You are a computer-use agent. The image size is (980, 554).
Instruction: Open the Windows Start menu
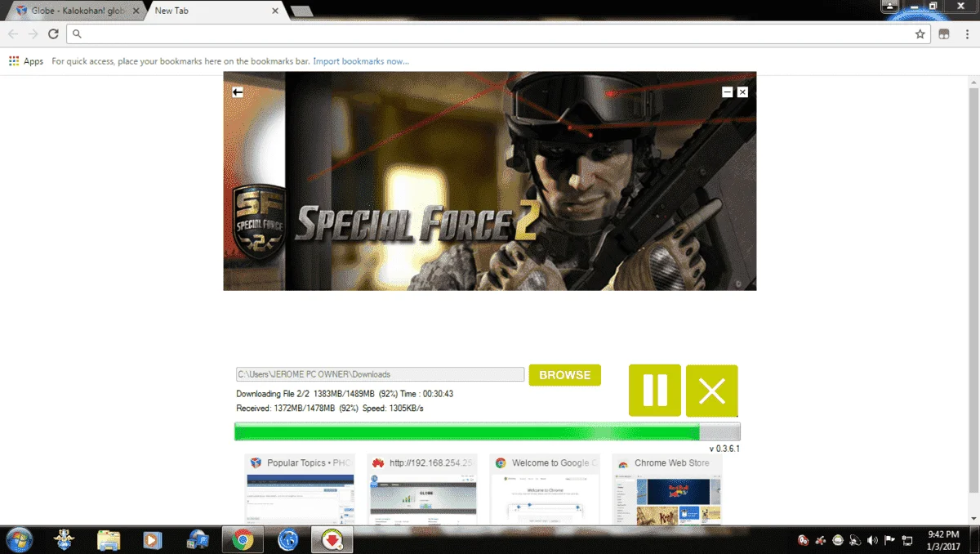pos(19,539)
